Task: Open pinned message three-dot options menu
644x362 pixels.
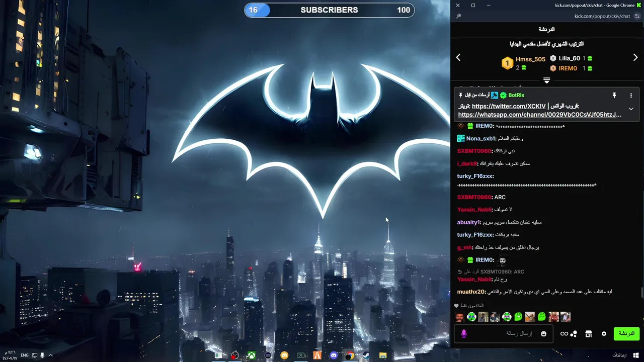Action: [x=631, y=95]
